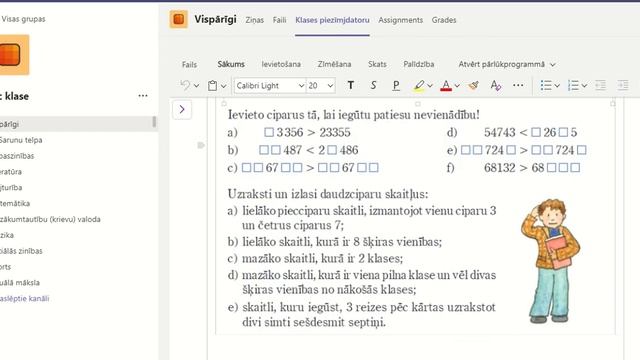
Task: Open more formatting options ellipsis
Action: tap(518, 85)
